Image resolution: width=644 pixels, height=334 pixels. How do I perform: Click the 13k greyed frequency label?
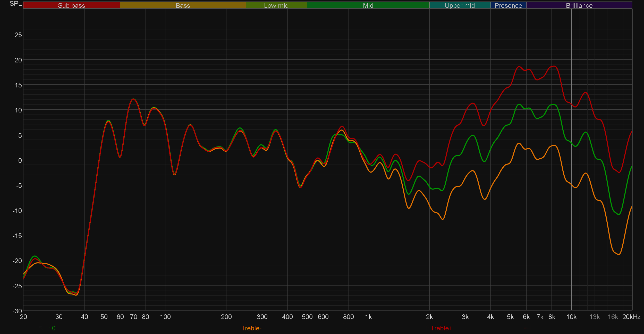[x=594, y=317]
